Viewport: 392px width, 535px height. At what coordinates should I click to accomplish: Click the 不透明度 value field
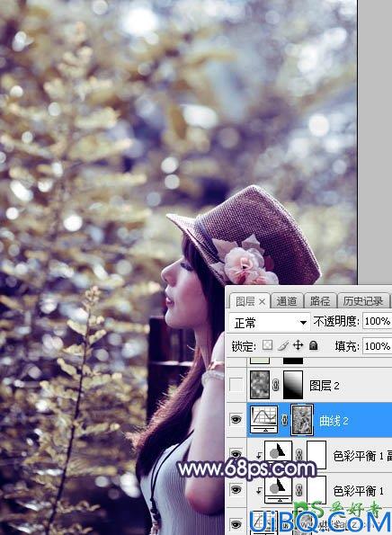[377, 321]
